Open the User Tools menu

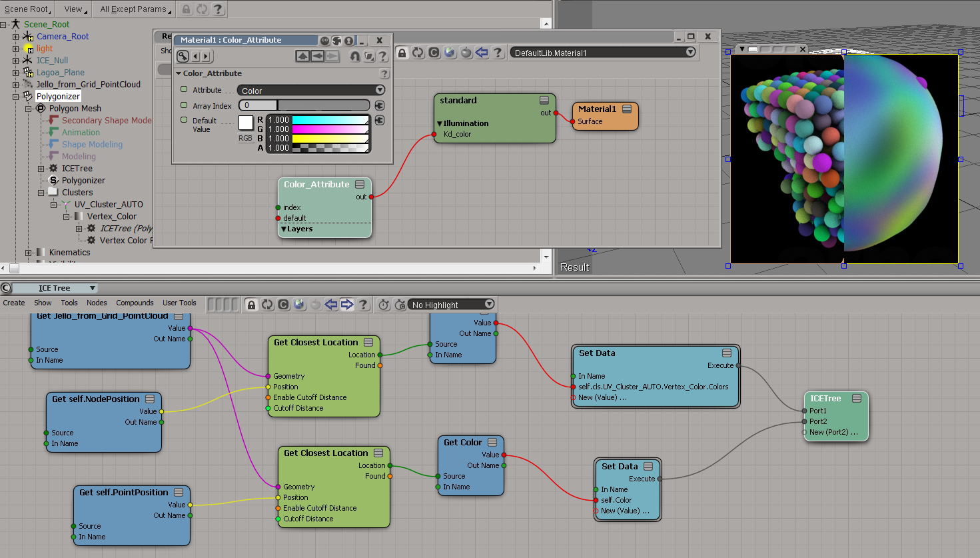pos(179,303)
